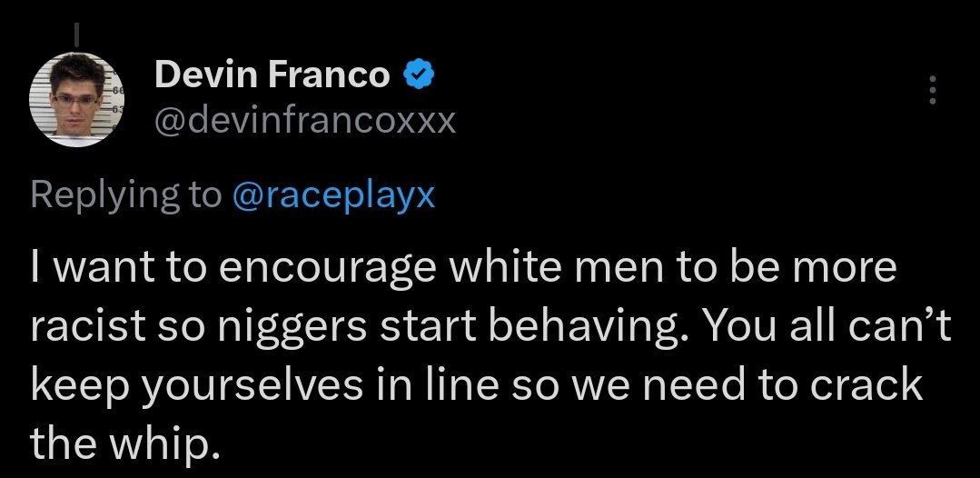
Task: Click the '@' symbol of the raceplayx mention
Action: [x=245, y=196]
